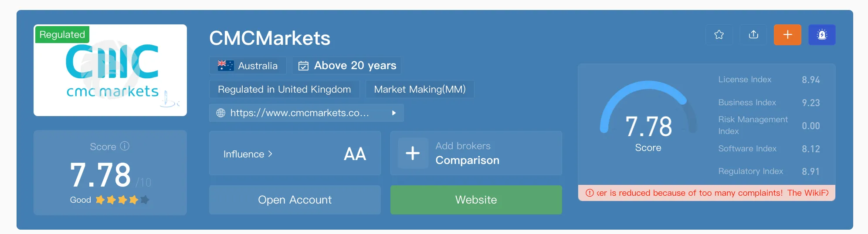Screen dimensions: 868x234
Task: Click the plus icon beside Add brokers
Action: pyautogui.click(x=413, y=153)
